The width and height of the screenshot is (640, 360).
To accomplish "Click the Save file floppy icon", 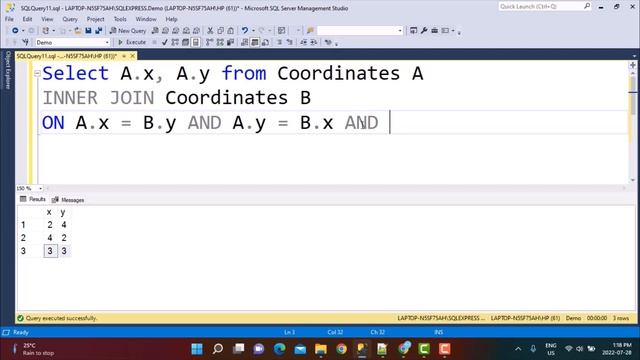I will pos(88,31).
